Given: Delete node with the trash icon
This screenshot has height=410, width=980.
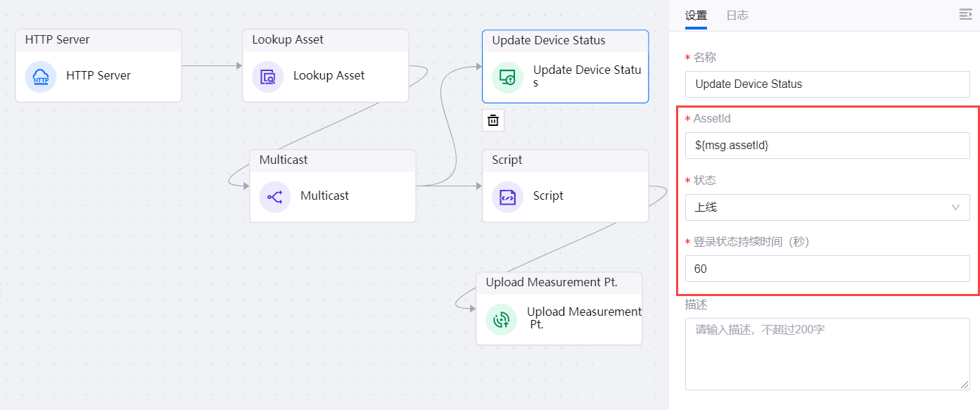Looking at the screenshot, I should 493,120.
